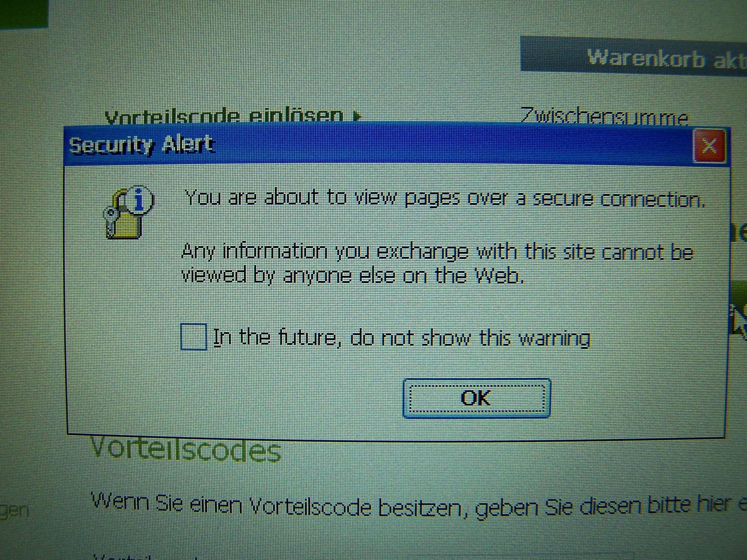The image size is (747, 560).
Task: Click the green button at the right screen edge
Action: pyautogui.click(x=738, y=309)
